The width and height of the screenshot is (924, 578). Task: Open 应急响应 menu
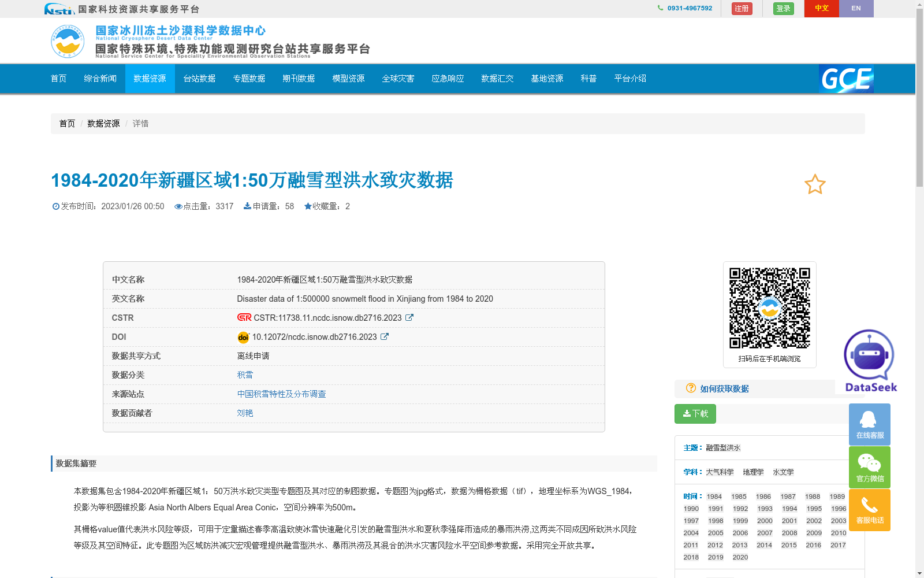click(x=448, y=79)
